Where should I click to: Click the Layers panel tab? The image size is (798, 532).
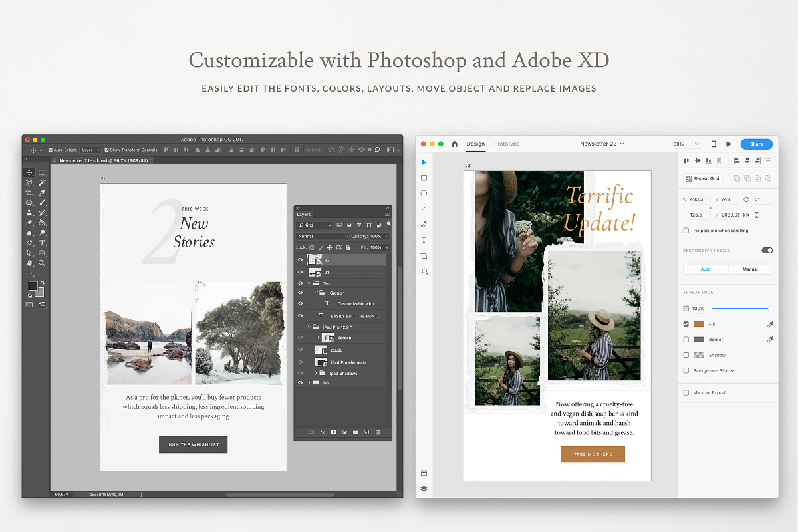point(304,215)
